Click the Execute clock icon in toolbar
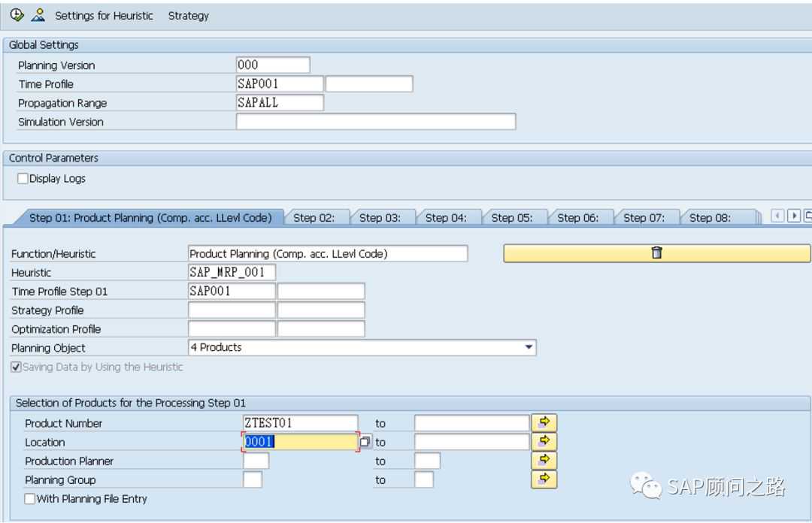 click(x=17, y=15)
